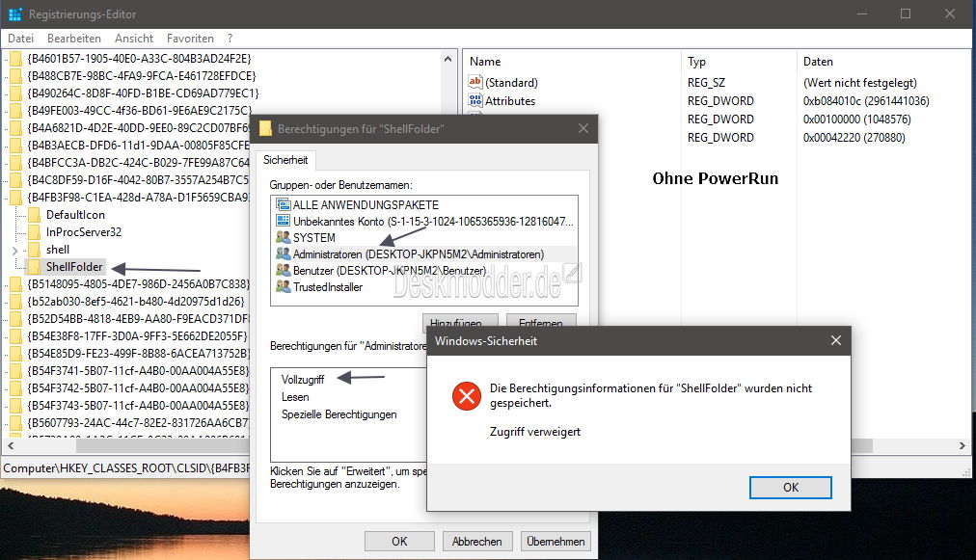Click right arrow of values pane scrollbar

[962, 445]
